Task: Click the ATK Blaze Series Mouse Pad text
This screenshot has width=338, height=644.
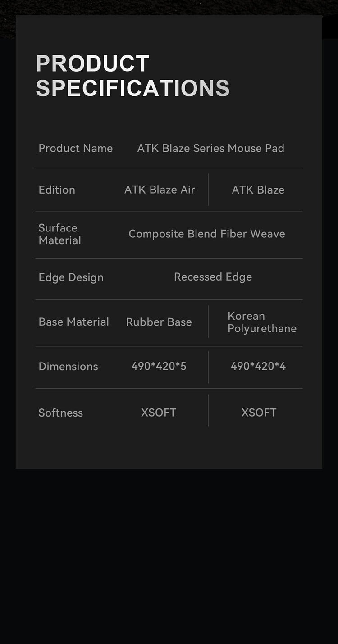Action: [210, 148]
